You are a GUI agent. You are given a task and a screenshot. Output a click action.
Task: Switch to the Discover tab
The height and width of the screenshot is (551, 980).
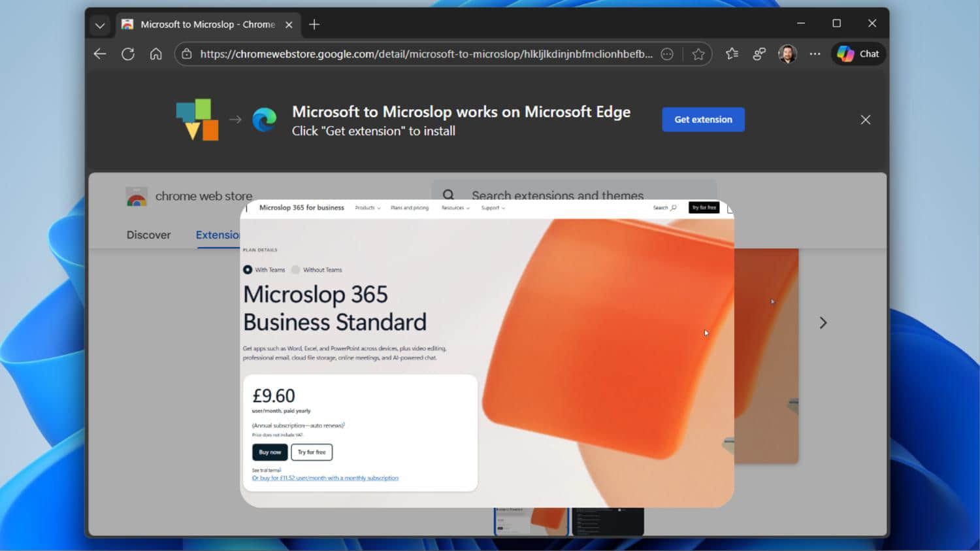coord(148,235)
